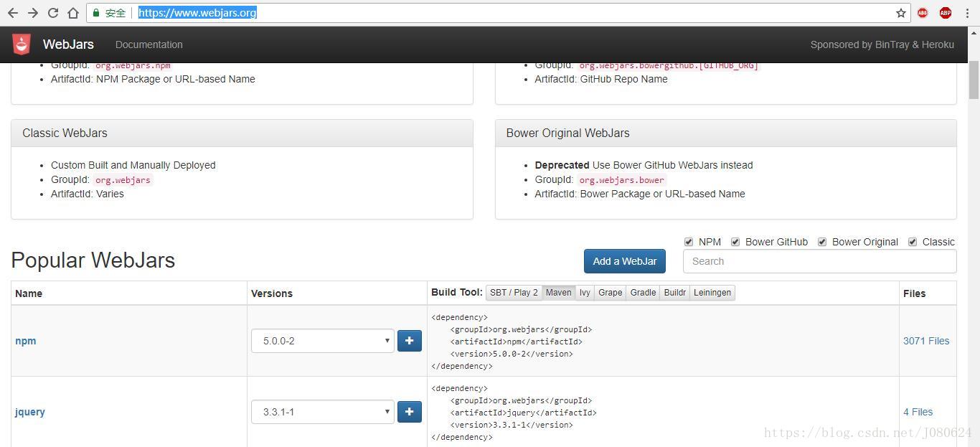Toggle the Bower GitHub filter checkbox
Screen dimensions: 980x447
(x=735, y=242)
